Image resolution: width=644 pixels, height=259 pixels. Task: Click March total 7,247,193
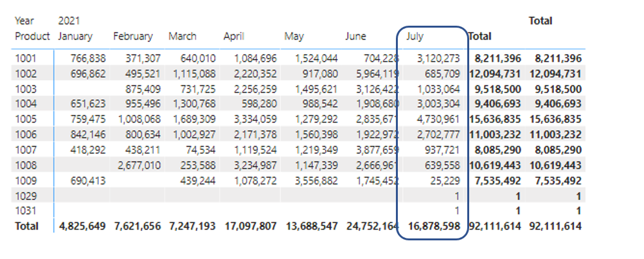193,226
